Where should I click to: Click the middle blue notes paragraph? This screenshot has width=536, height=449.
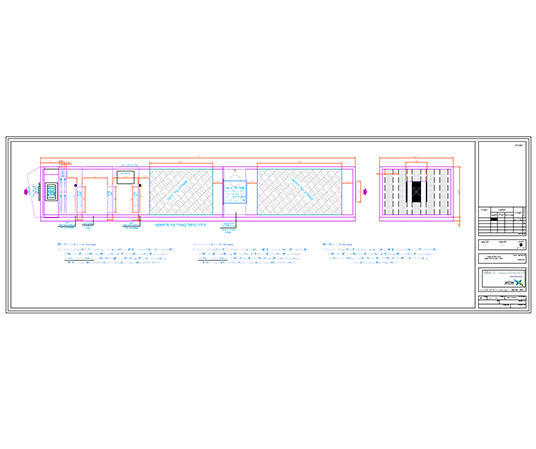coord(251,254)
